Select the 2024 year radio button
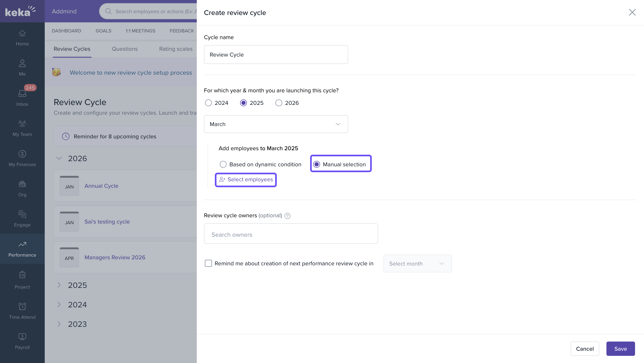 [x=208, y=103]
